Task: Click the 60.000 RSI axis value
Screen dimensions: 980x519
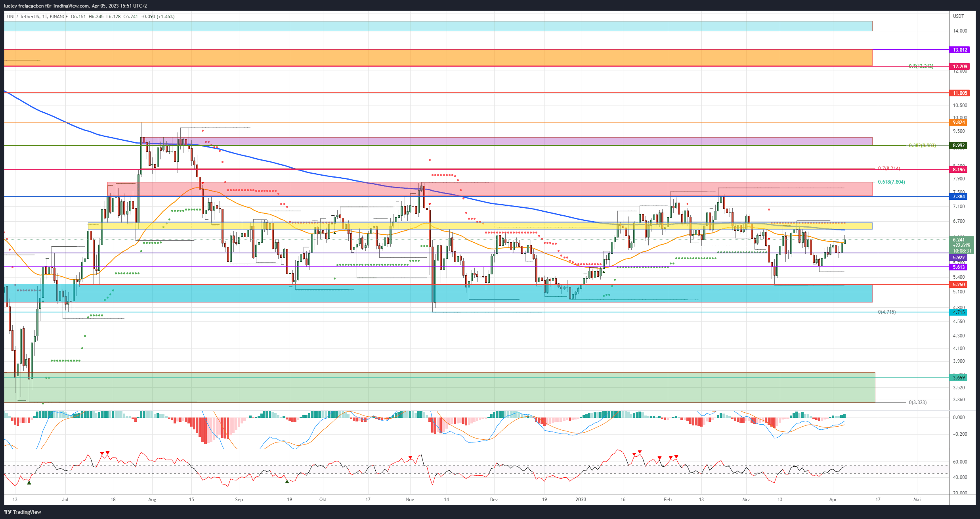Action: coord(960,462)
